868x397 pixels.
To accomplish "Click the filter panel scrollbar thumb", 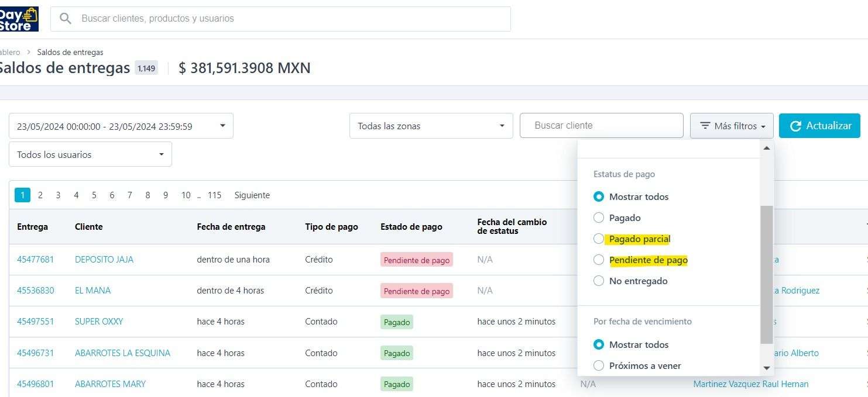I will (766, 275).
